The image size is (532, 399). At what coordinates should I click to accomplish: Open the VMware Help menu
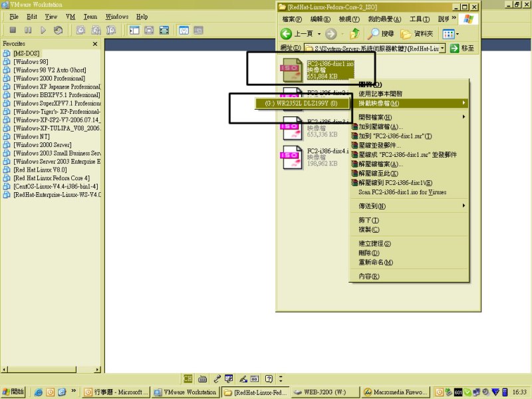[142, 17]
